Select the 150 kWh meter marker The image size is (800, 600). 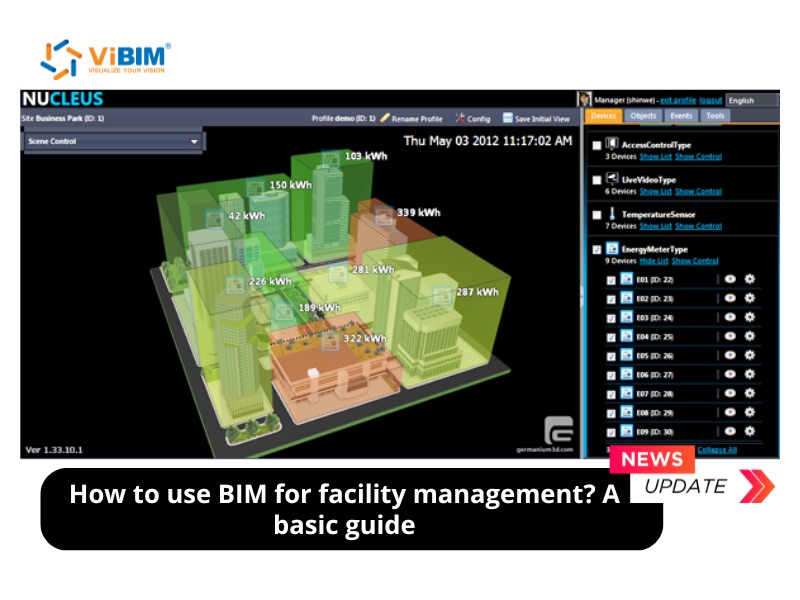(x=255, y=188)
